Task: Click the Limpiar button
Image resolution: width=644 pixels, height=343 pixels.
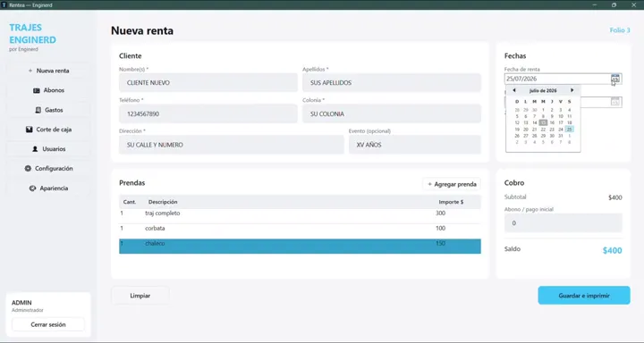Action: [140, 296]
